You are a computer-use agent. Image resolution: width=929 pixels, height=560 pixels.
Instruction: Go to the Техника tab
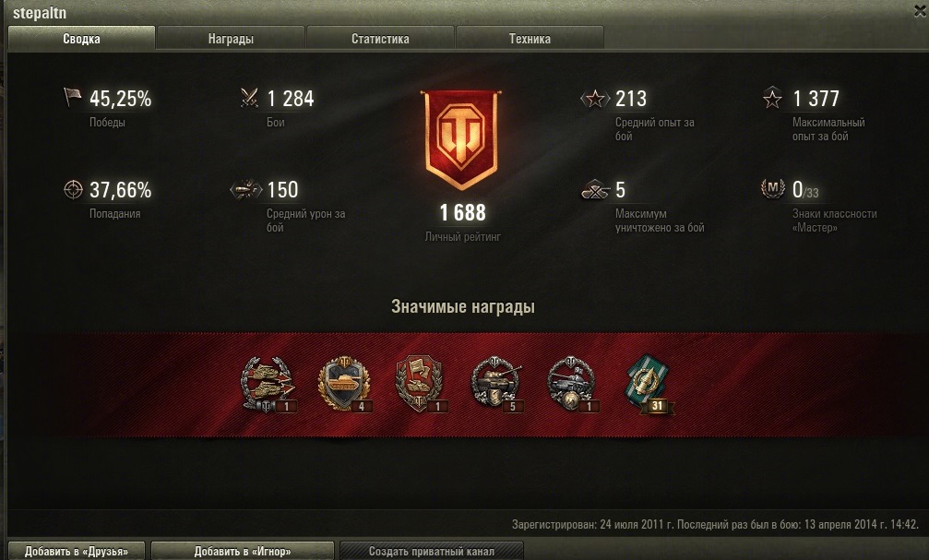click(x=530, y=39)
